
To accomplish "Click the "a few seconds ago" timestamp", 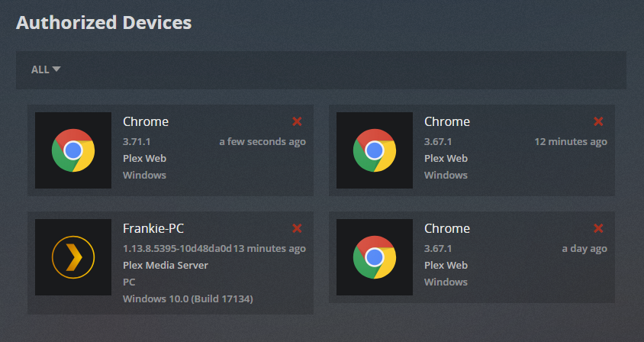I will click(x=262, y=141).
